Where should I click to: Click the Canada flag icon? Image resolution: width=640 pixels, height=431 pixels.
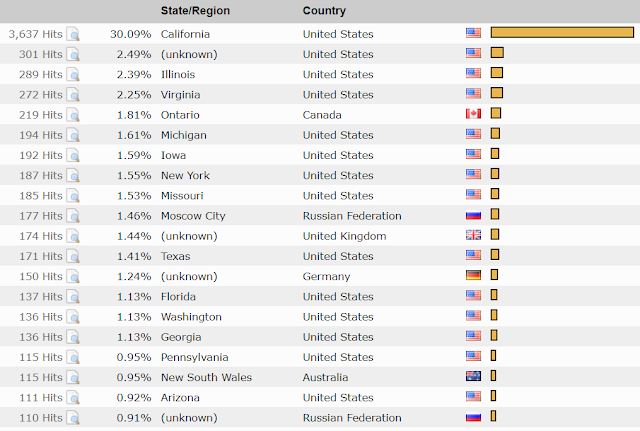click(x=473, y=114)
